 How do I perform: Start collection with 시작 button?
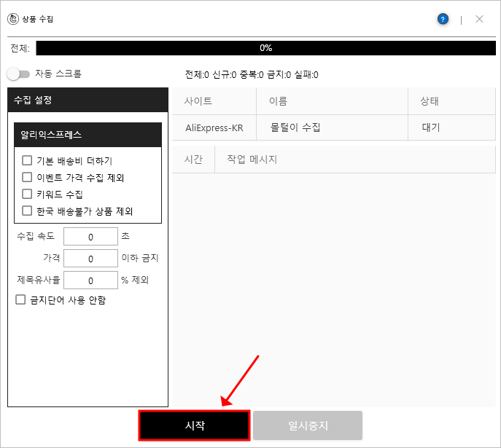(194, 425)
